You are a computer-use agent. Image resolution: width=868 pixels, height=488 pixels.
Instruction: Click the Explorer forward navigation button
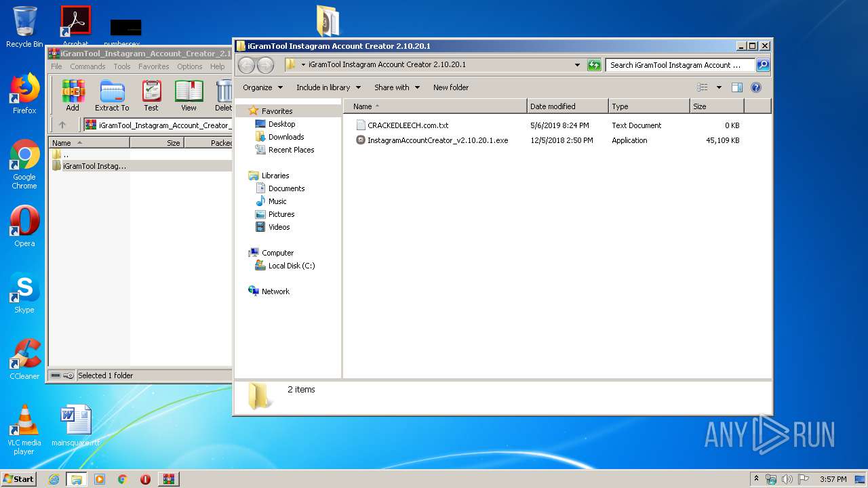(x=265, y=65)
